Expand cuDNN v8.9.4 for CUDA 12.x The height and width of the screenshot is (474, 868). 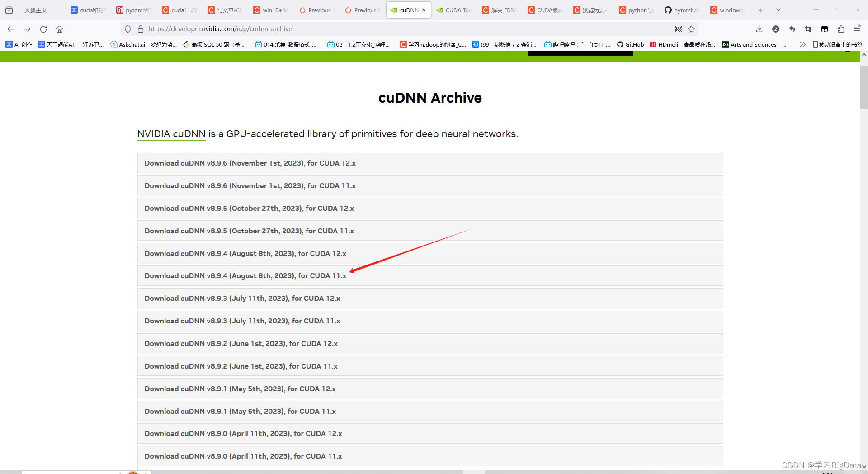click(x=430, y=253)
